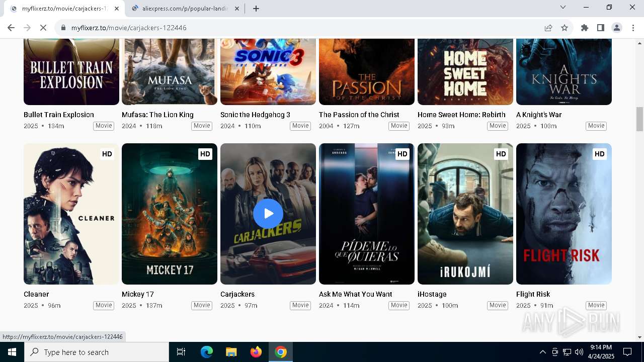Click the Sonic the Hedgehog 3 title
Screen dimensions: 644x362
255,115
